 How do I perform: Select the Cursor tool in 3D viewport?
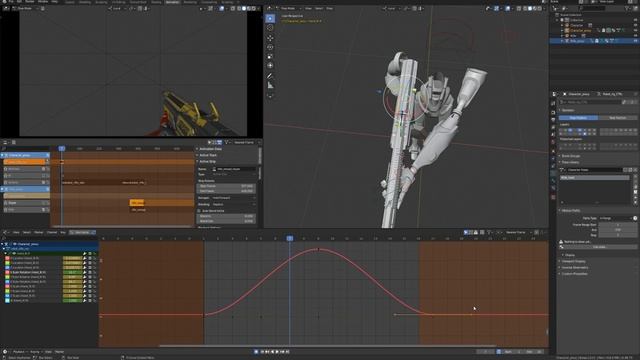pos(270,28)
